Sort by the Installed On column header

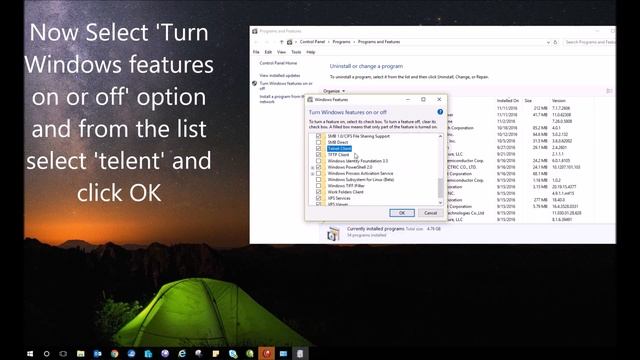(x=508, y=100)
